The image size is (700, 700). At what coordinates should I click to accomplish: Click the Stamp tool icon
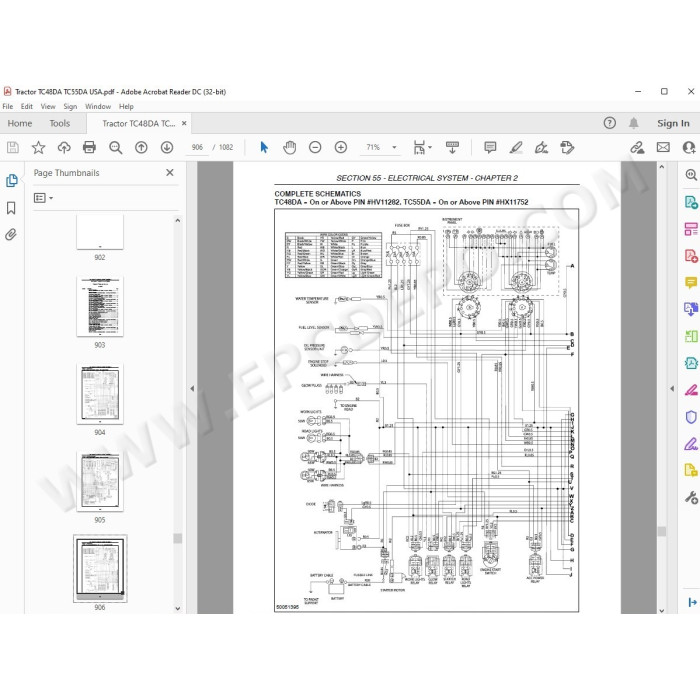(567, 147)
